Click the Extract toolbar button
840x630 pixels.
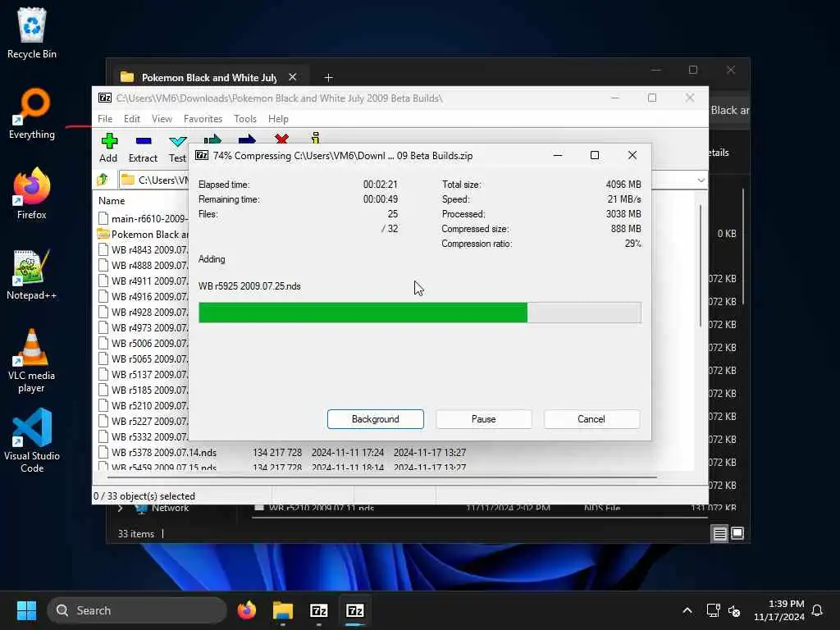coord(143,148)
